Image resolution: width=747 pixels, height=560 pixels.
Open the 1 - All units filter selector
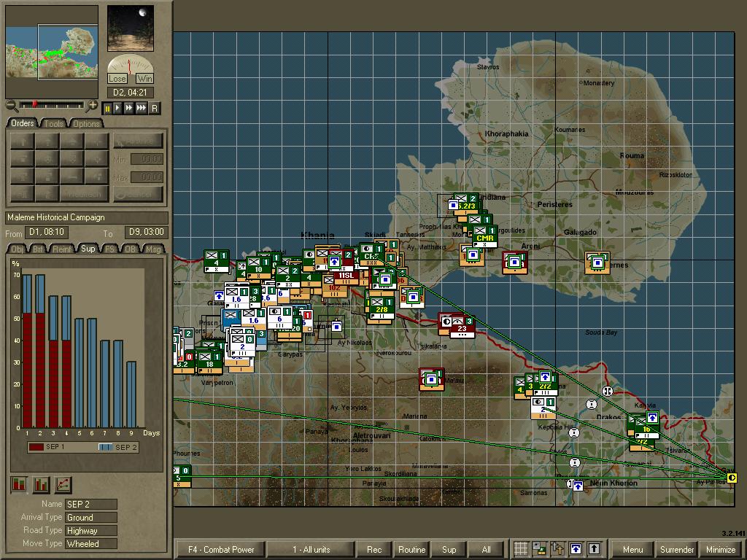click(311, 549)
